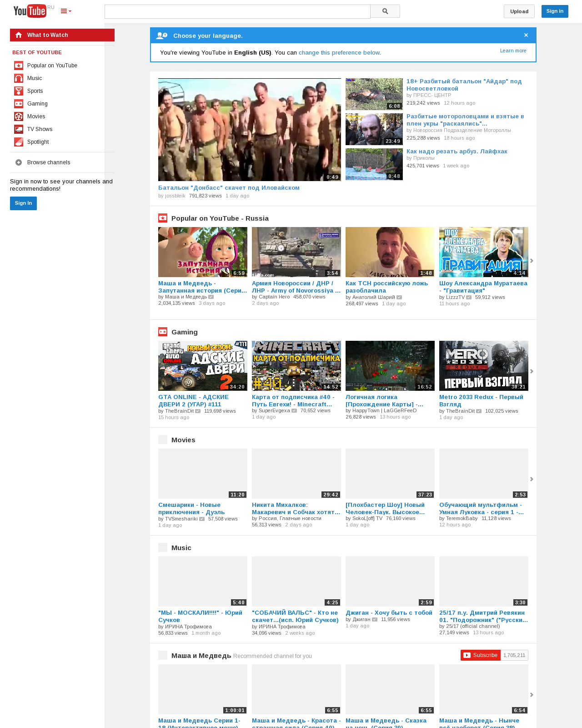
Task: Click the Movies film reel sidebar icon
Action: click(x=19, y=116)
